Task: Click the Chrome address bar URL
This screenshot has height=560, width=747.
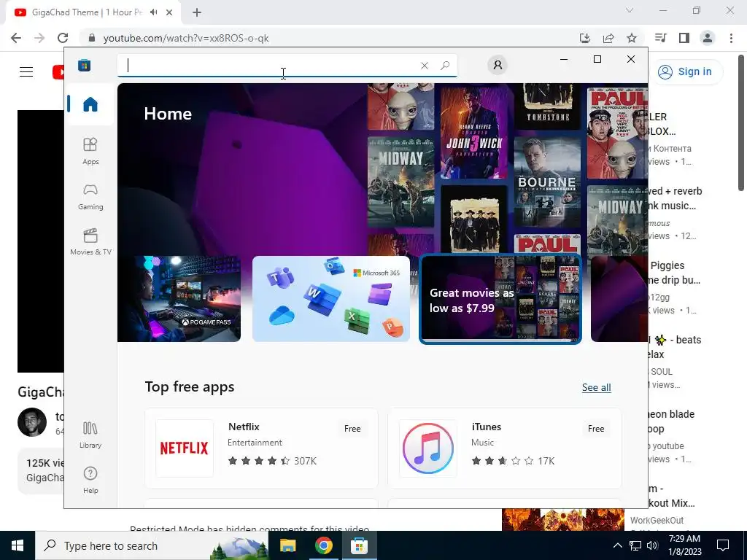Action: coord(186,38)
